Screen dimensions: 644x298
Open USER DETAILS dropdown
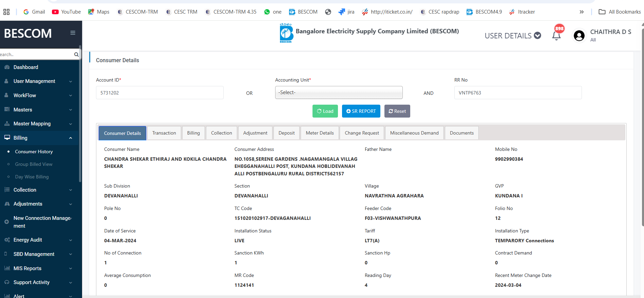[513, 36]
